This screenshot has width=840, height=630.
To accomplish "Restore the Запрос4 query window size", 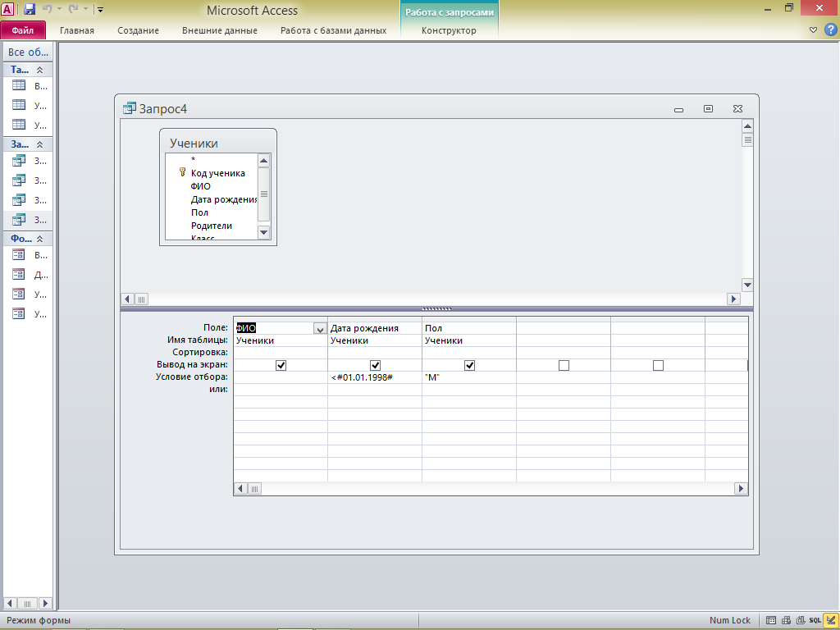I will pyautogui.click(x=708, y=109).
